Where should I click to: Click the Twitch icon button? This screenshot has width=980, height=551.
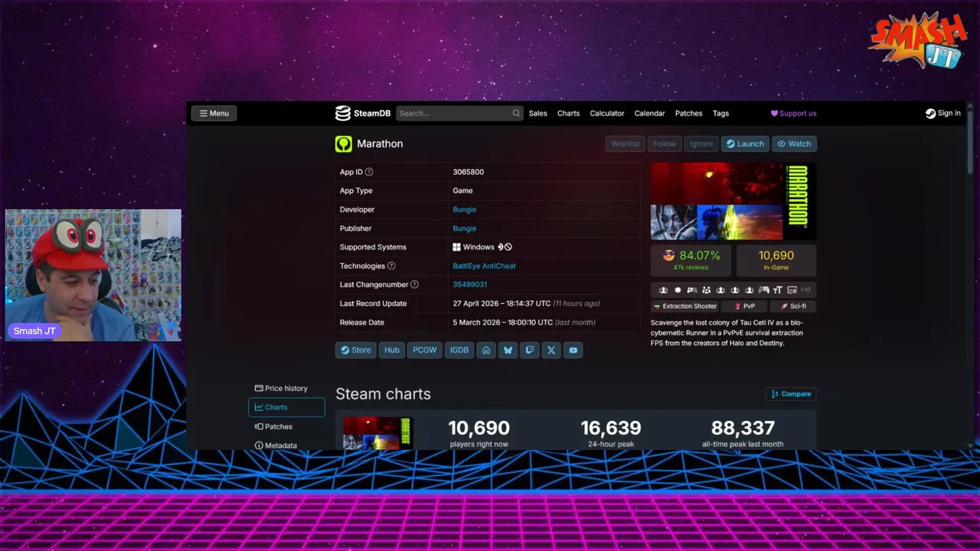click(529, 350)
